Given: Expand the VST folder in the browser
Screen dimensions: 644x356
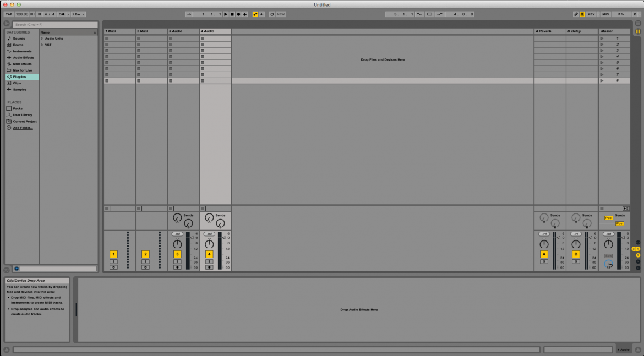Looking at the screenshot, I should point(41,45).
